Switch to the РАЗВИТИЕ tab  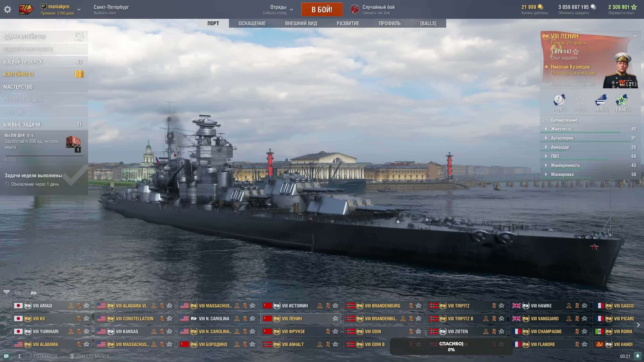(x=348, y=23)
